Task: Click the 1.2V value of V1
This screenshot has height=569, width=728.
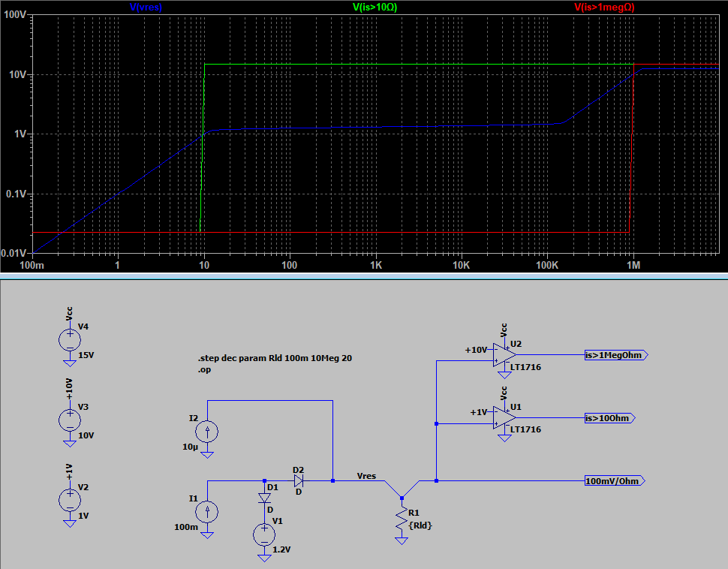Action: [x=281, y=549]
